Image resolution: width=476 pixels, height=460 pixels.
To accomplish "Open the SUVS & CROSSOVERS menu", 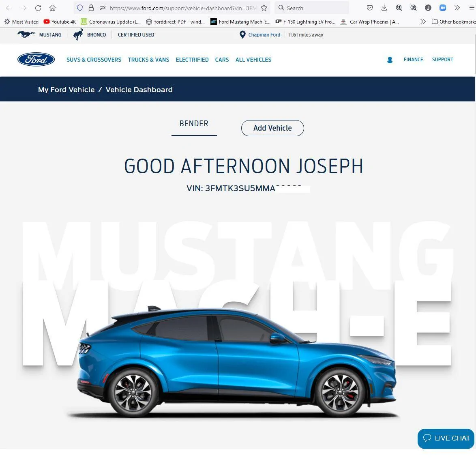I will (x=94, y=60).
